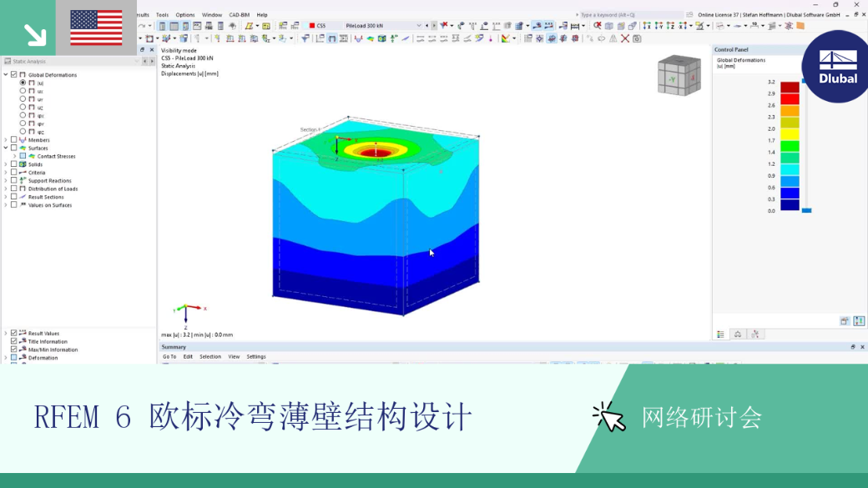This screenshot has width=868, height=488.
Task: Click the Edit menu in Summary panel
Action: pyautogui.click(x=189, y=357)
